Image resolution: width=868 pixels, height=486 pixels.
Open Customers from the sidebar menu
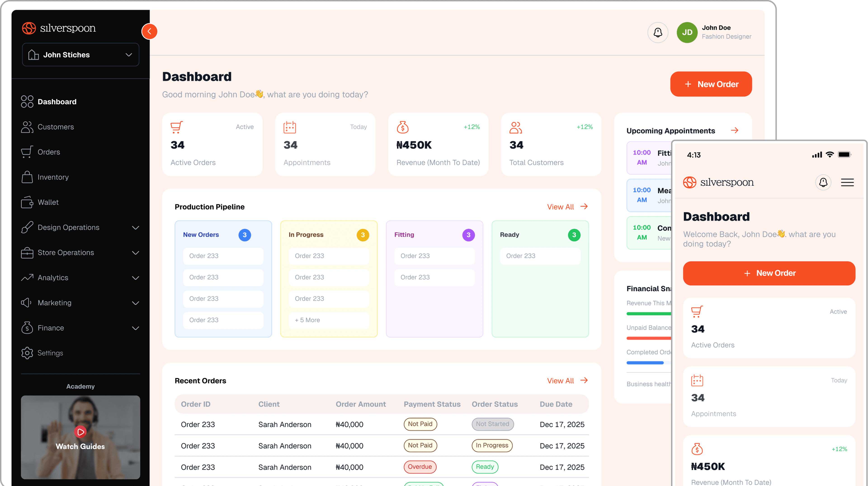[56, 127]
